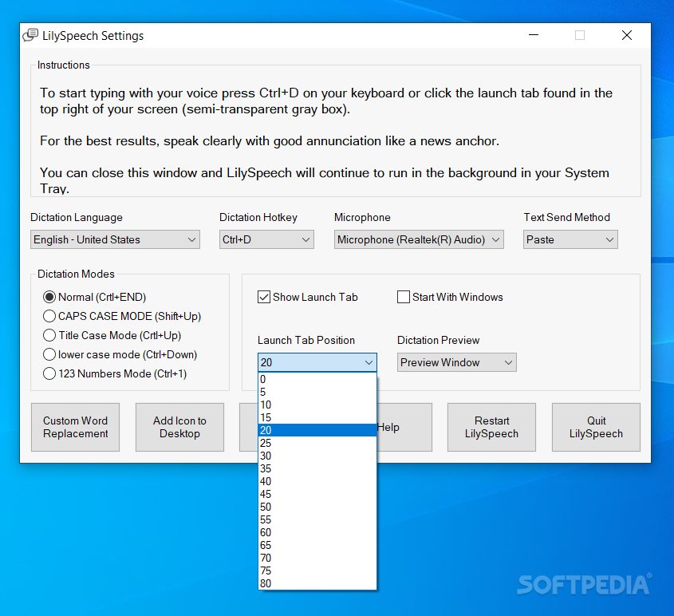Choose 10 from the position list
674x616 pixels.
tap(317, 405)
